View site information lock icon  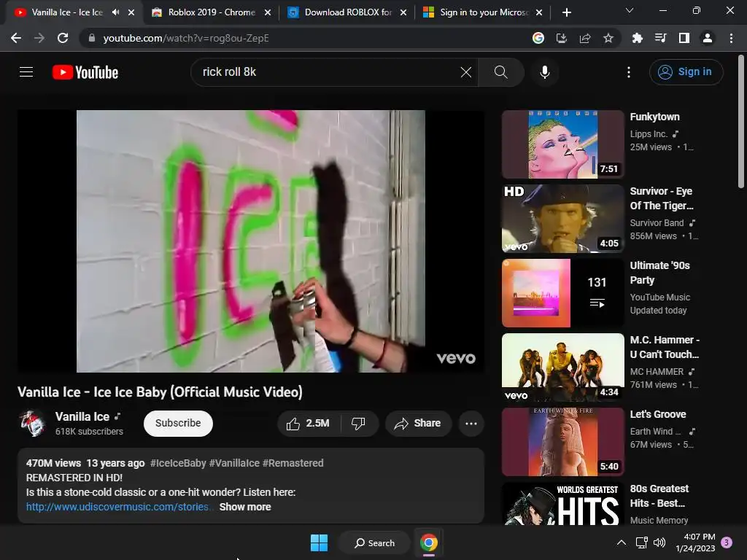(x=92, y=38)
